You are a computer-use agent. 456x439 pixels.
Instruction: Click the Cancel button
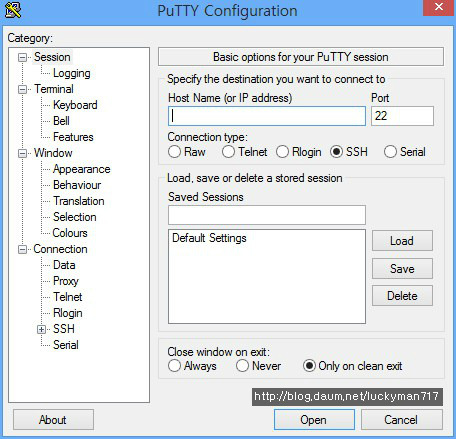[402, 420]
